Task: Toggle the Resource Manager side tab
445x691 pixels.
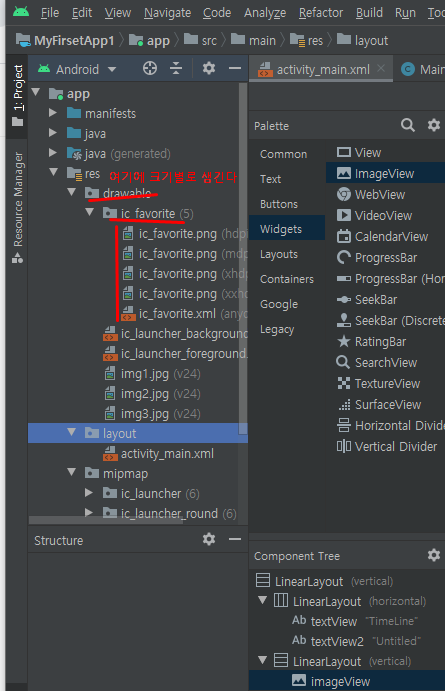Action: click(18, 207)
